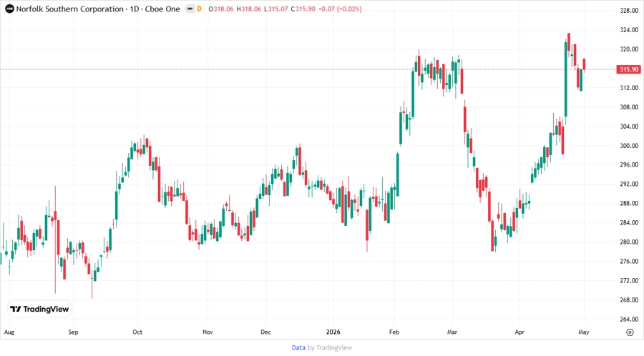Screen dimensions: 644x356
Task: Click the open value O318.06
Action: pyautogui.click(x=221, y=9)
